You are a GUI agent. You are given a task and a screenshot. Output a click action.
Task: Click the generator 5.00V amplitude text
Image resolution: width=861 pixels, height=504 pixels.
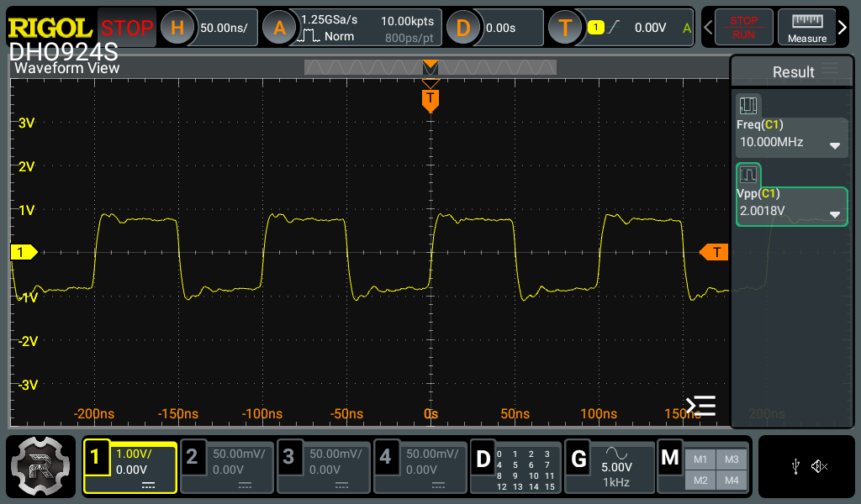tap(616, 467)
